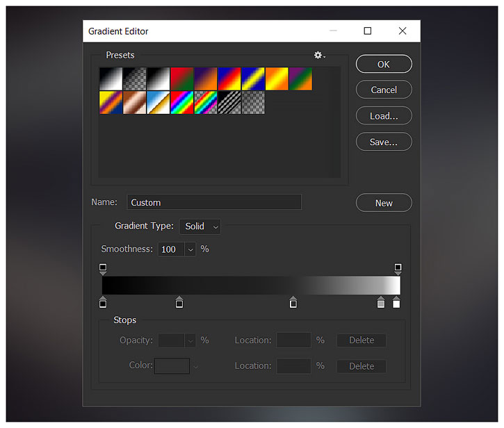Viewport: 504px width, 428px height.
Task: Open the Opacity dropdown arrow
Action: click(190, 340)
